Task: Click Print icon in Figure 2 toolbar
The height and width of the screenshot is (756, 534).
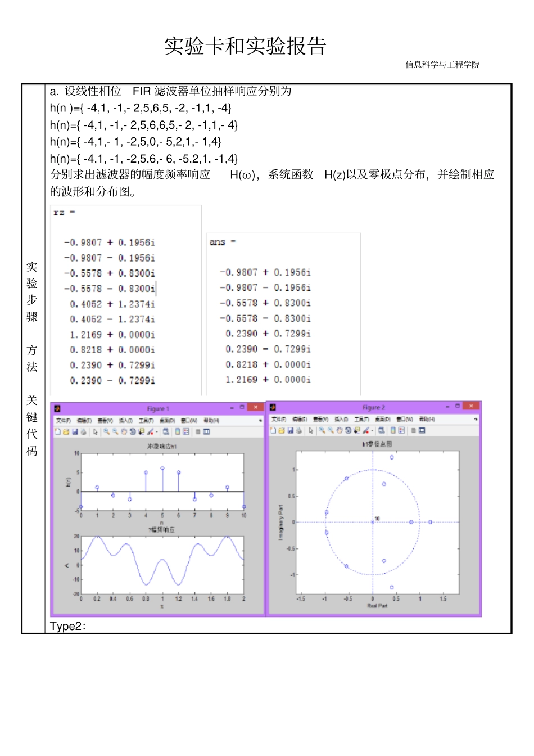Action: 299,430
